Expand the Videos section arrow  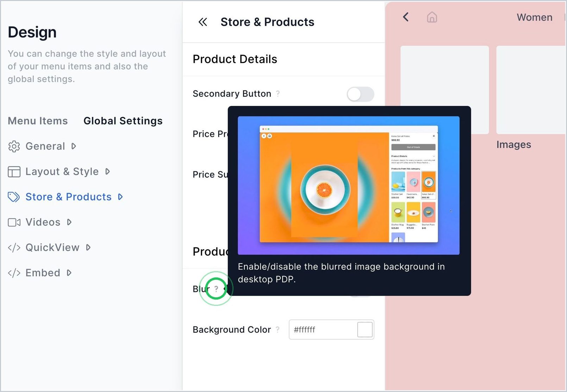(69, 222)
